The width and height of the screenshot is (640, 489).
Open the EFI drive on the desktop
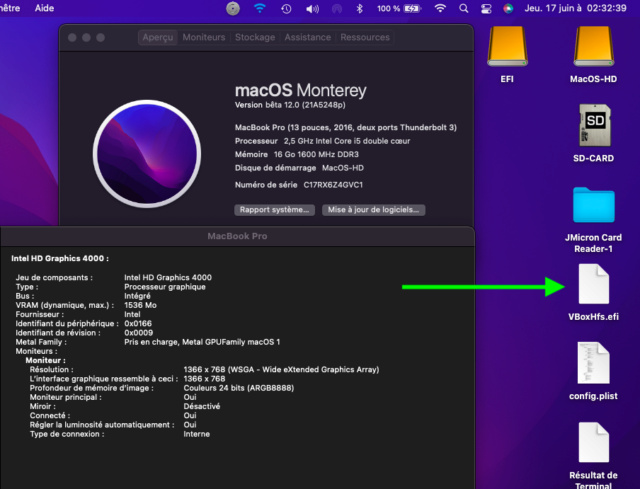tap(507, 46)
